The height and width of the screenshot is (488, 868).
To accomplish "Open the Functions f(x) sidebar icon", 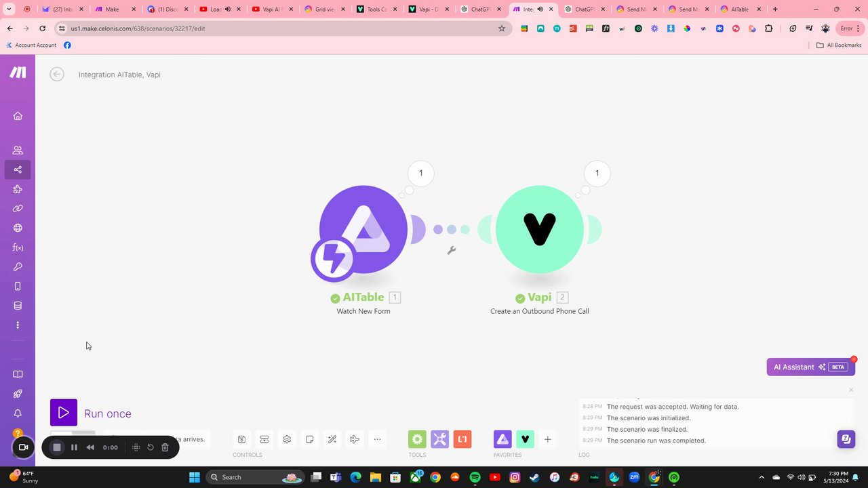I will pyautogui.click(x=18, y=247).
